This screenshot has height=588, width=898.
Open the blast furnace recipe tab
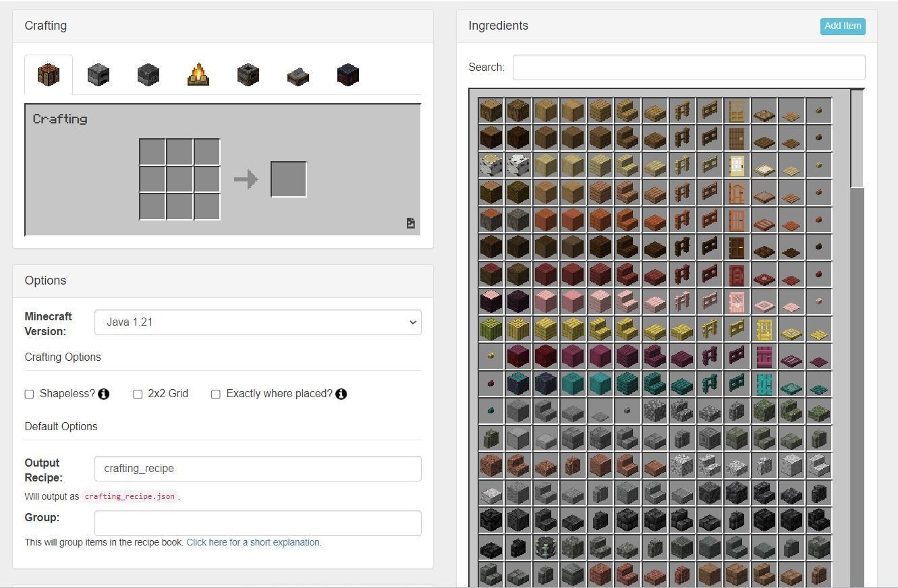coord(148,75)
